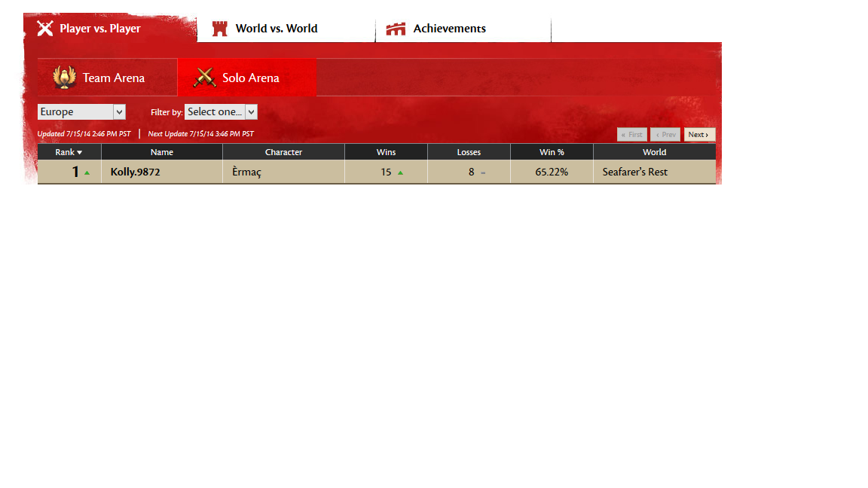This screenshot has width=868, height=488.
Task: Open the Player vs. Player tab
Action: click(110, 28)
